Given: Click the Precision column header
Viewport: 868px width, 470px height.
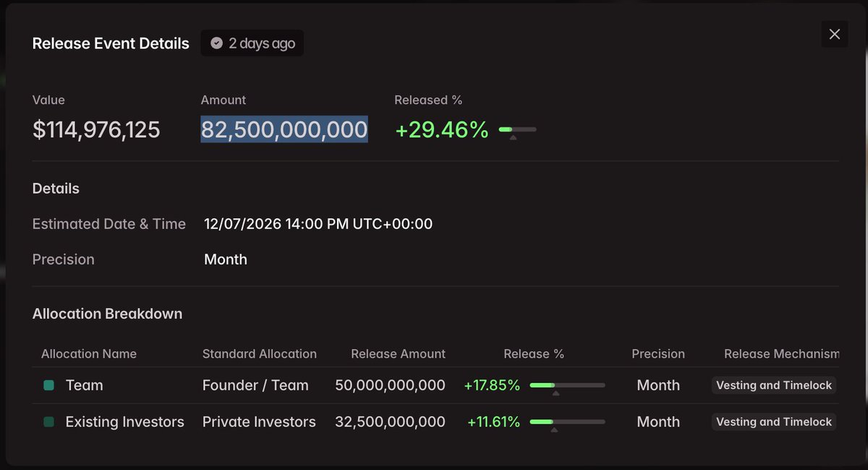Looking at the screenshot, I should click(x=658, y=354).
